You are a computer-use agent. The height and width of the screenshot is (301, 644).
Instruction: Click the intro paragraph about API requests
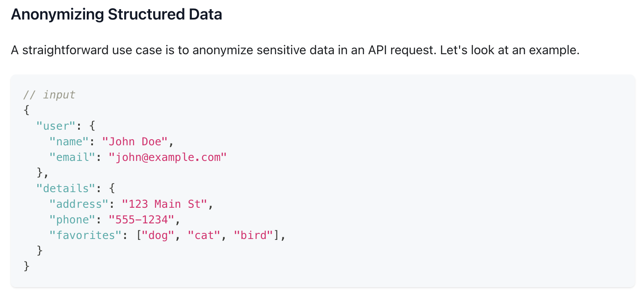pyautogui.click(x=295, y=50)
